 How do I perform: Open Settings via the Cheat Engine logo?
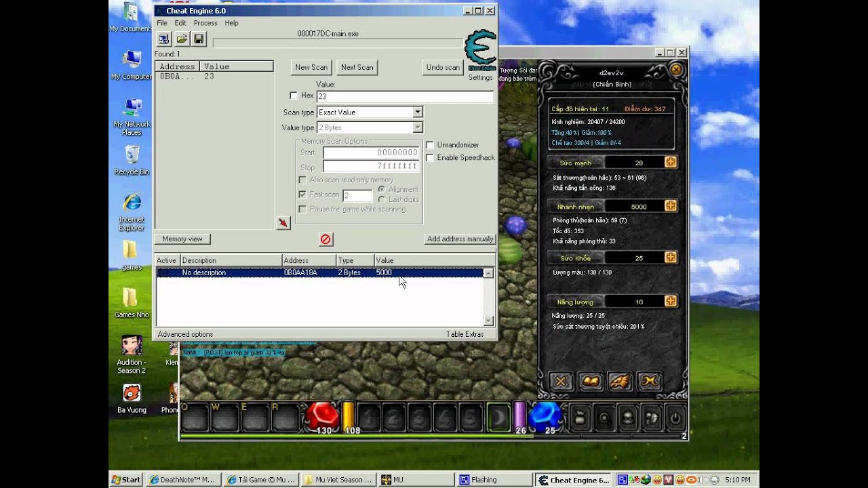coord(480,52)
